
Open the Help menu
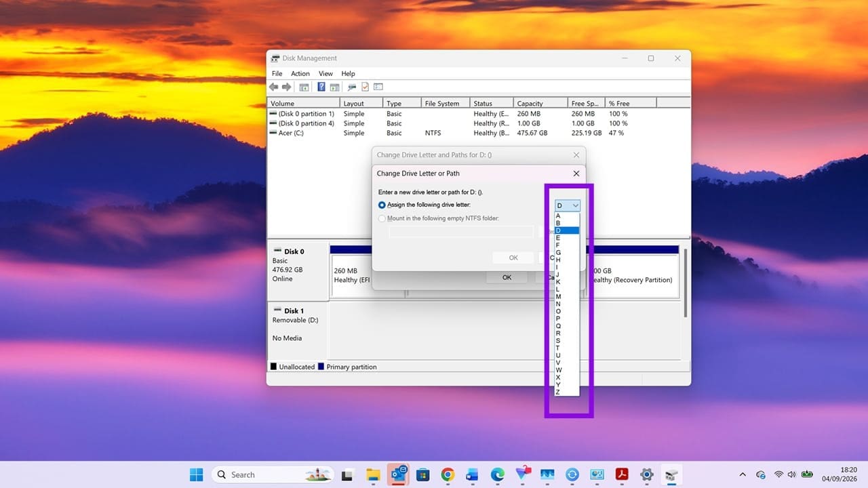click(348, 73)
